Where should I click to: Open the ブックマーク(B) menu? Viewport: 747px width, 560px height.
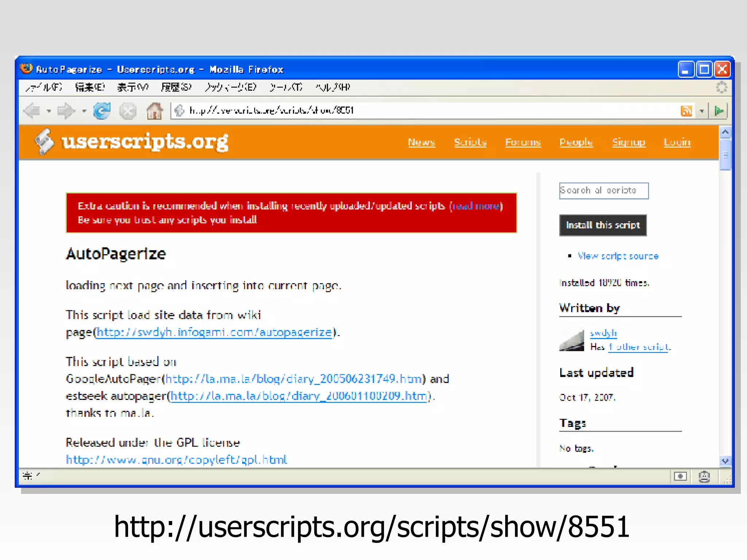point(231,87)
